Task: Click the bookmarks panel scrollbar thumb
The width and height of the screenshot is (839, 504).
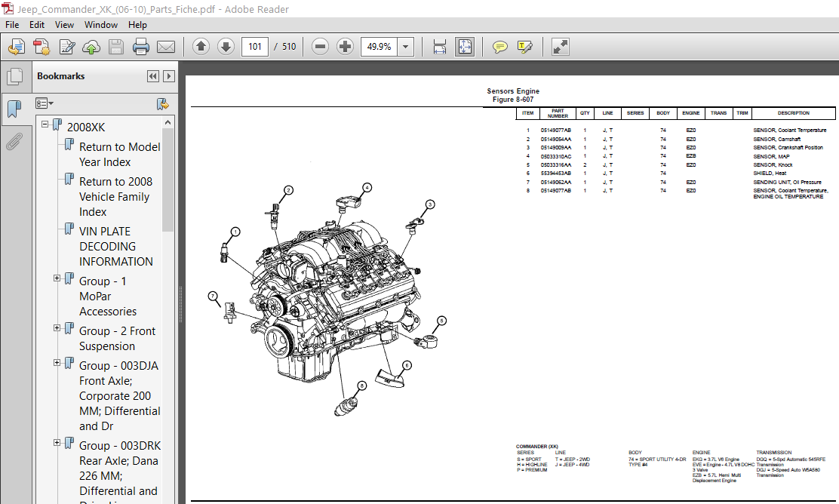Action: (x=168, y=180)
